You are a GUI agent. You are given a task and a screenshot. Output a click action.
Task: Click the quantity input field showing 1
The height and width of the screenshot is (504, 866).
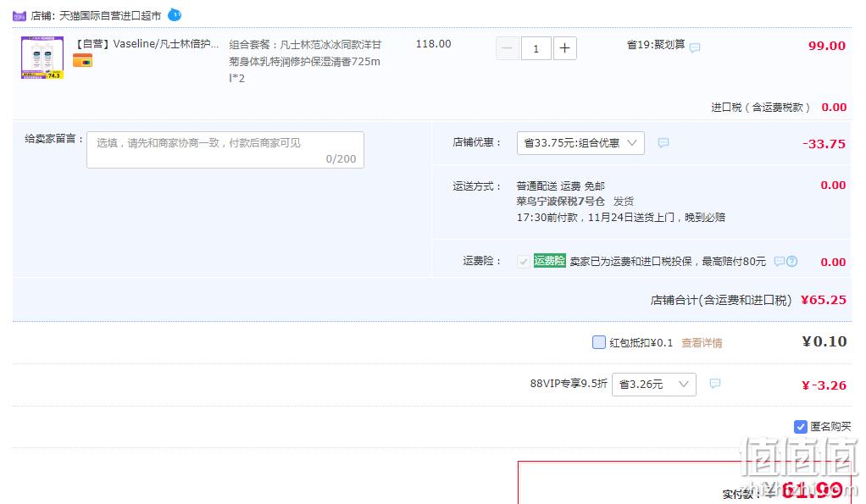point(536,48)
